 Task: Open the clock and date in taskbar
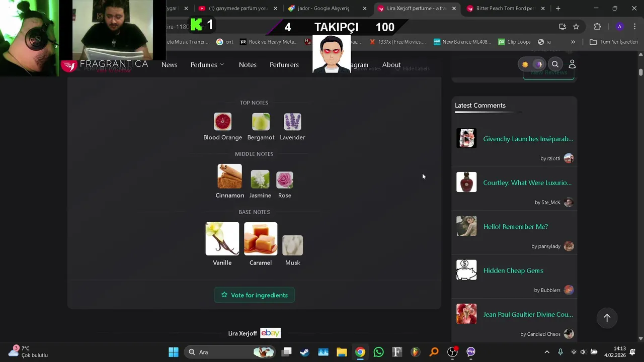coord(615,351)
